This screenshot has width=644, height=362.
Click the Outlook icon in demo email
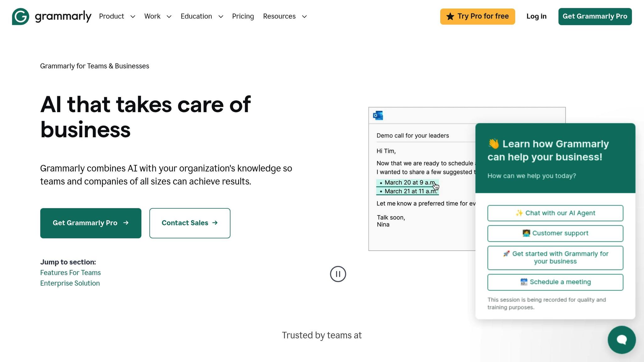pos(378,115)
